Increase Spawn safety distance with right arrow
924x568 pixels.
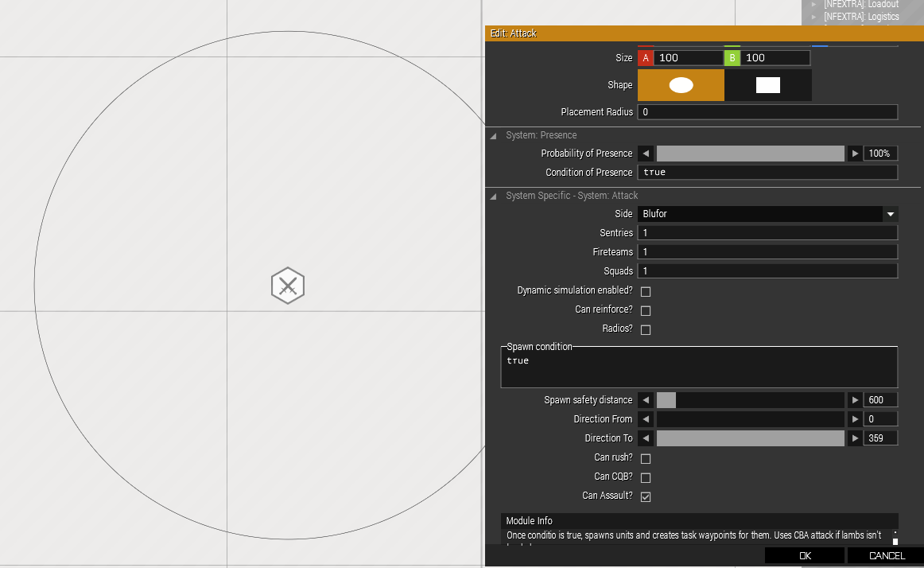(855, 400)
